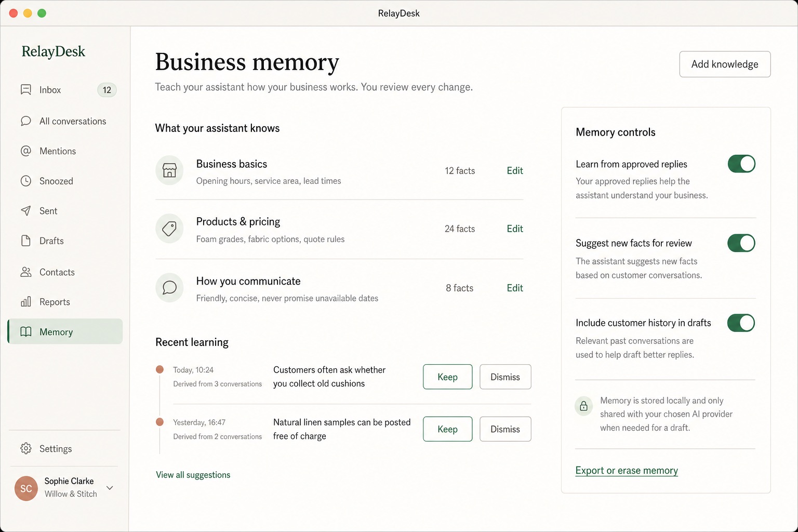798x532 pixels.
Task: Click the SC avatar for Sophie Clarke
Action: [x=26, y=488]
